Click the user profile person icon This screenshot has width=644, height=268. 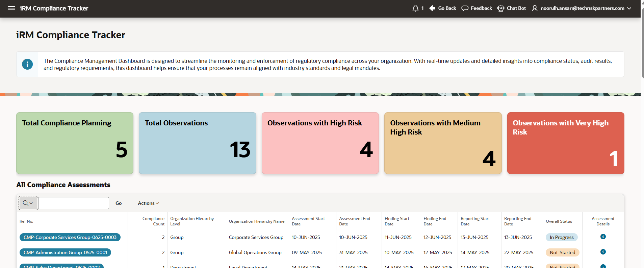[x=535, y=8]
